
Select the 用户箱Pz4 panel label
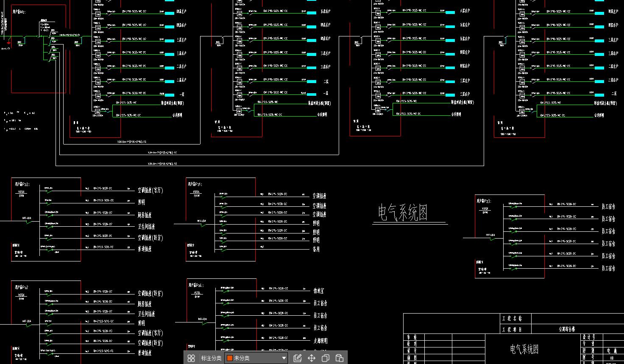tap(196, 285)
